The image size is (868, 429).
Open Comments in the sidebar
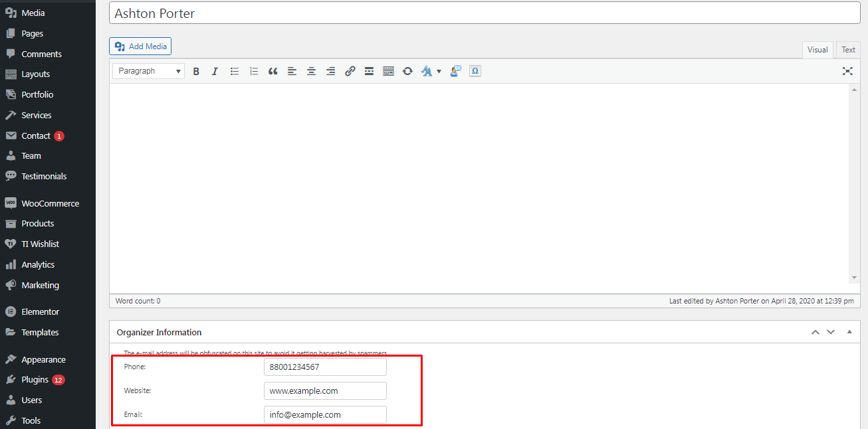pyautogui.click(x=48, y=54)
